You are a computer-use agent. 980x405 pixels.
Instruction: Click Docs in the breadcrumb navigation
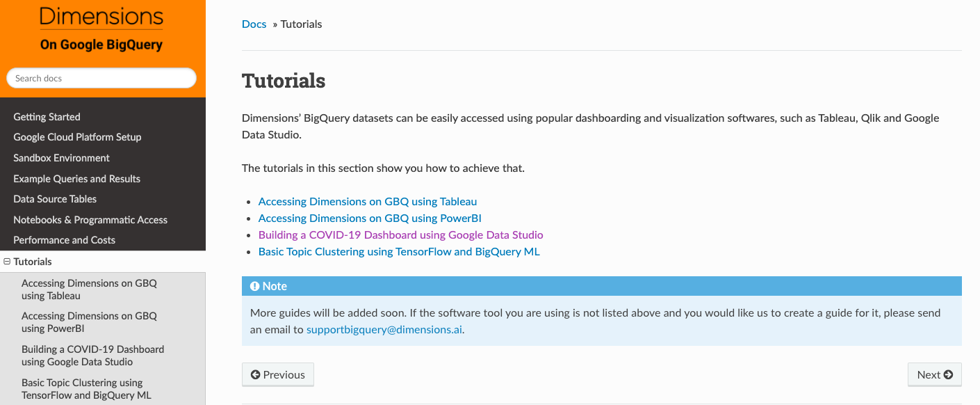click(x=254, y=24)
